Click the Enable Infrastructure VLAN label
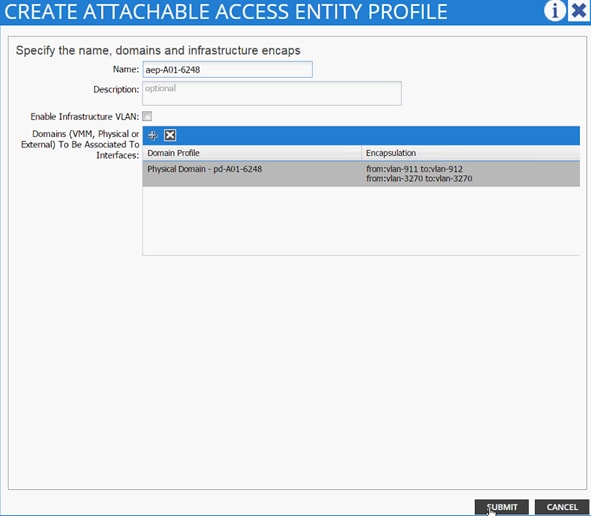 [85, 117]
